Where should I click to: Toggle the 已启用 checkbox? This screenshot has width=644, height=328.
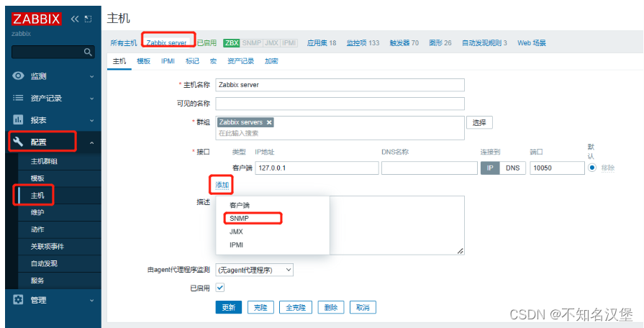coord(220,287)
